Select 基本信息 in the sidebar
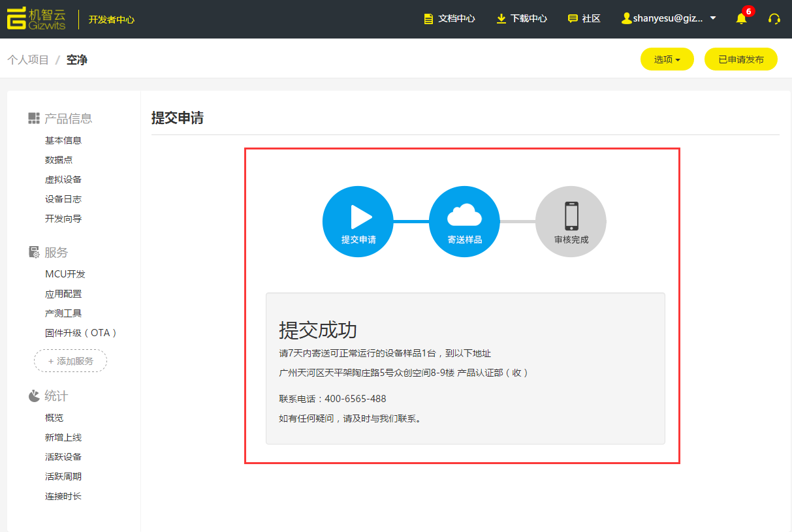 (63, 140)
